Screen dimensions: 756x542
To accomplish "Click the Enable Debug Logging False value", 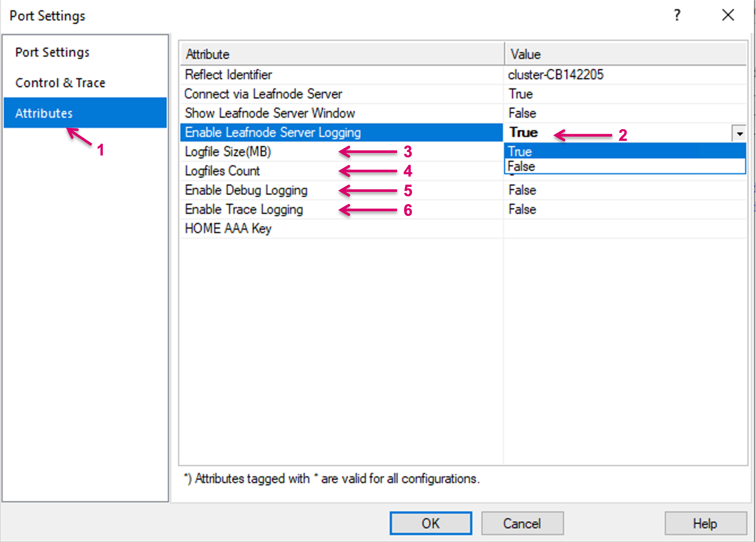I will pyautogui.click(x=522, y=190).
